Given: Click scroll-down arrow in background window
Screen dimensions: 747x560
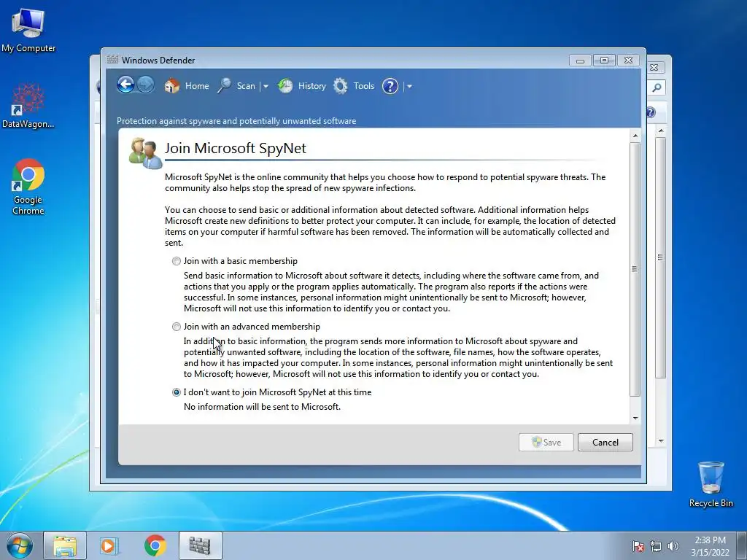Looking at the screenshot, I should (x=661, y=441).
